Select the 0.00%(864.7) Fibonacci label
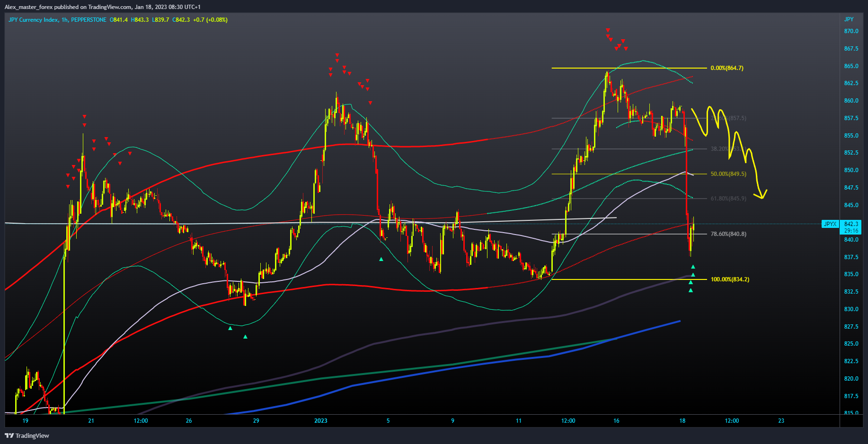The width and height of the screenshot is (868, 444). tap(727, 68)
